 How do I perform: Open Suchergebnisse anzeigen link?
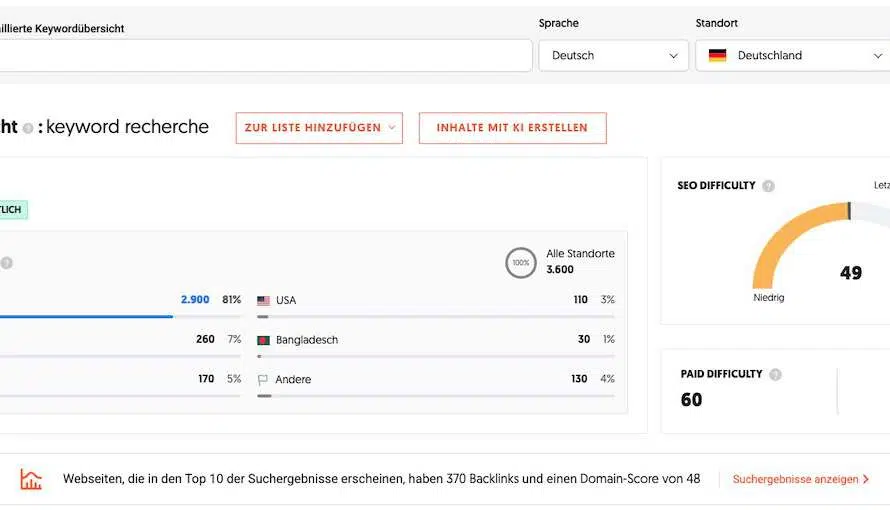click(x=801, y=479)
